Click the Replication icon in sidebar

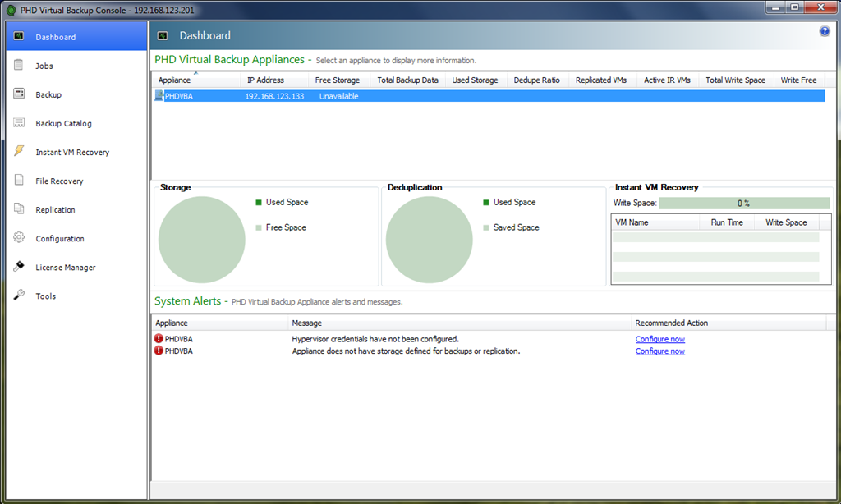(19, 209)
